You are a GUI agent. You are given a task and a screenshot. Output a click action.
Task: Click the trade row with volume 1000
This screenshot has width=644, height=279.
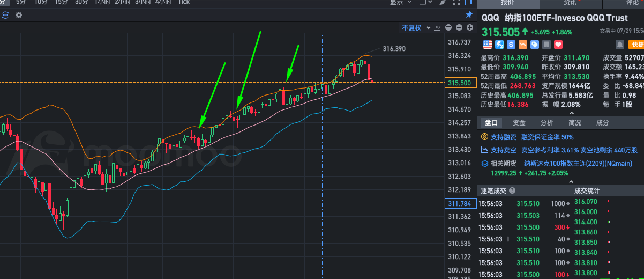(x=525, y=204)
